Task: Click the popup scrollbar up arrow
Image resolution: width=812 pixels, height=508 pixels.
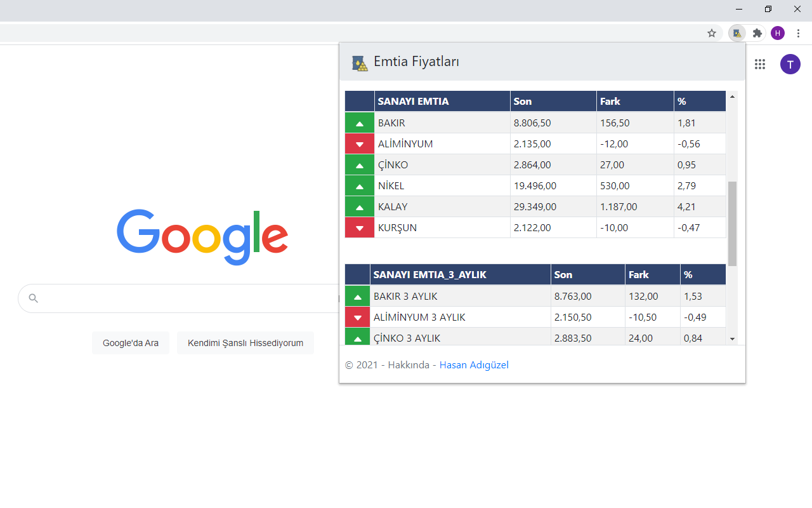Action: (732, 97)
